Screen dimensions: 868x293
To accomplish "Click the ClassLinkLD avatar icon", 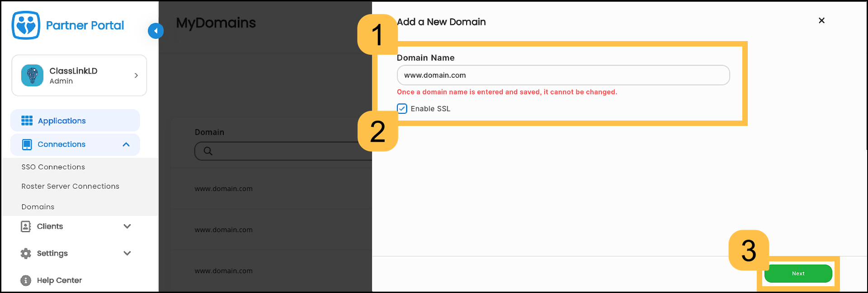I will (32, 75).
